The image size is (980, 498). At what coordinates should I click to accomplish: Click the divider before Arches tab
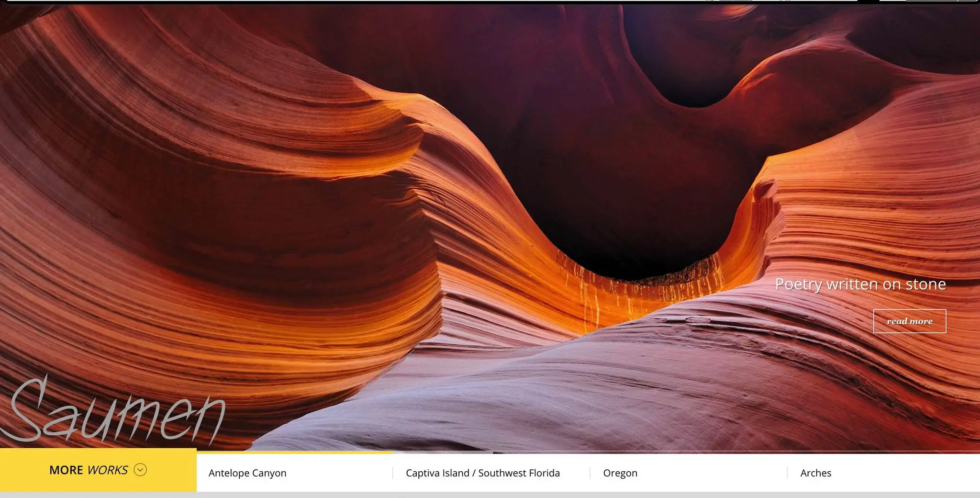point(787,473)
